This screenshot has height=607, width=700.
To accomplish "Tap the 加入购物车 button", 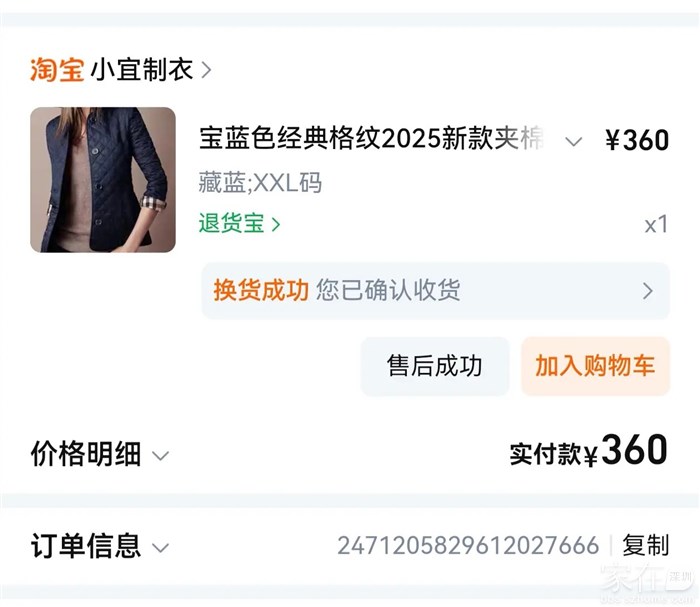I will click(595, 366).
